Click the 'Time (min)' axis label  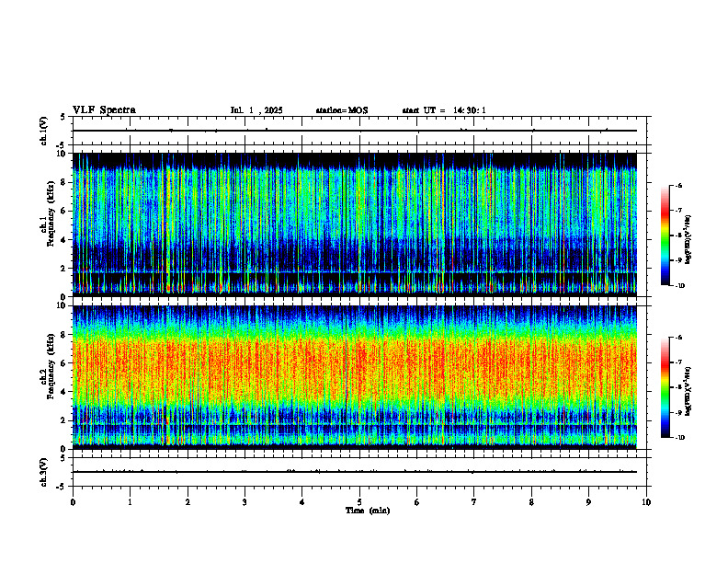(368, 511)
